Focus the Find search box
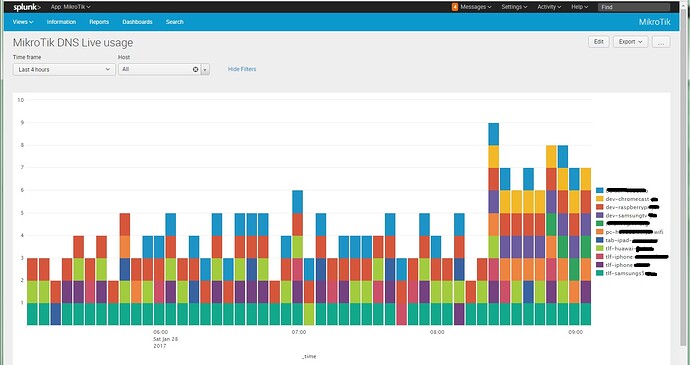The width and height of the screenshot is (690, 365). pyautogui.click(x=634, y=7)
